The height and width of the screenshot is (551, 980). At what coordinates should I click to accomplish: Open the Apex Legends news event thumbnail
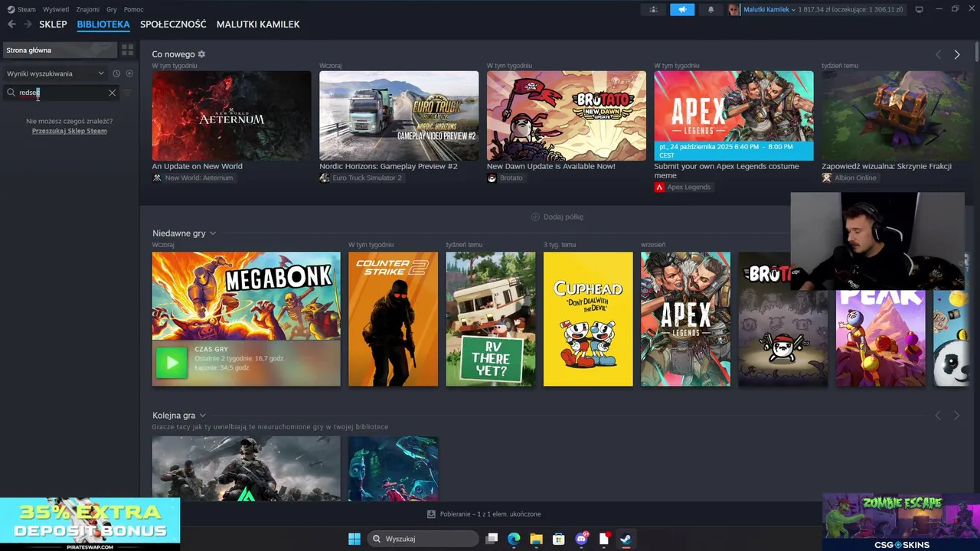(x=733, y=116)
